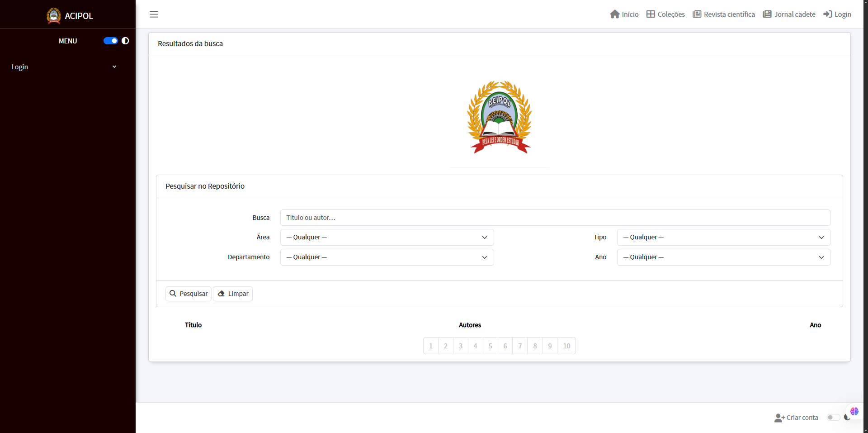The height and width of the screenshot is (433, 868).
Task: Click the ACIPOL logo in the sidebar header
Action: click(x=54, y=16)
